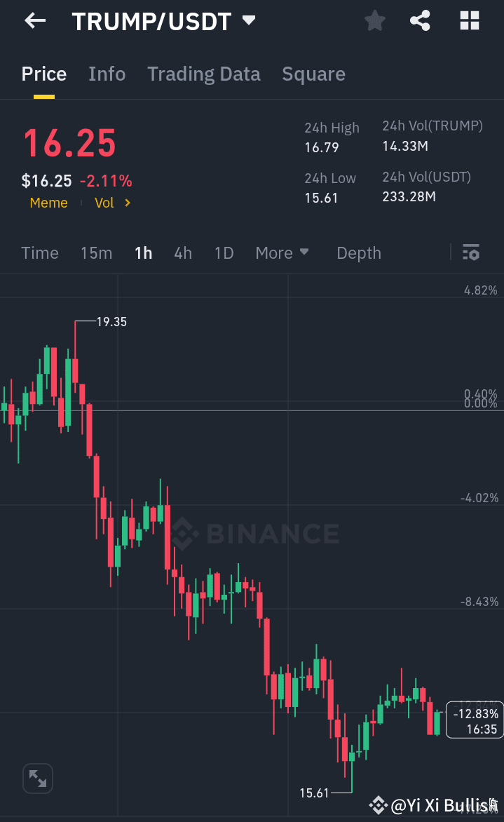
Task: Tap the back arrow to exit the chart
Action: coord(34,20)
